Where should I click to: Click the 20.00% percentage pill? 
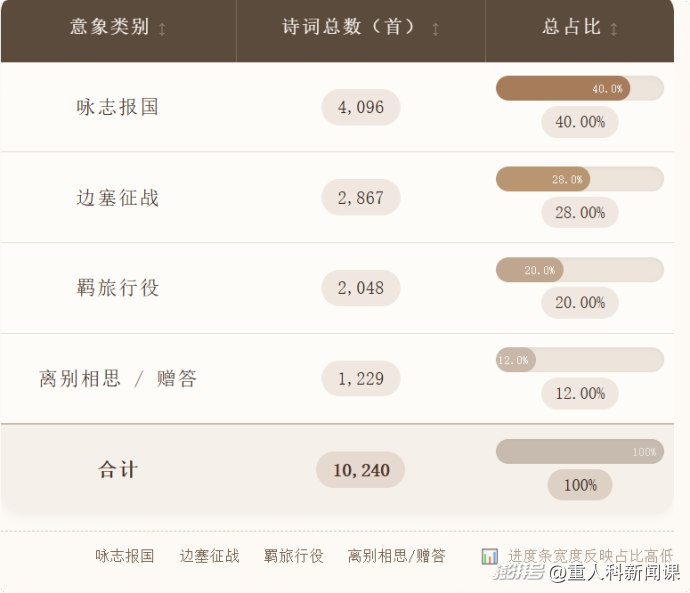(x=580, y=303)
